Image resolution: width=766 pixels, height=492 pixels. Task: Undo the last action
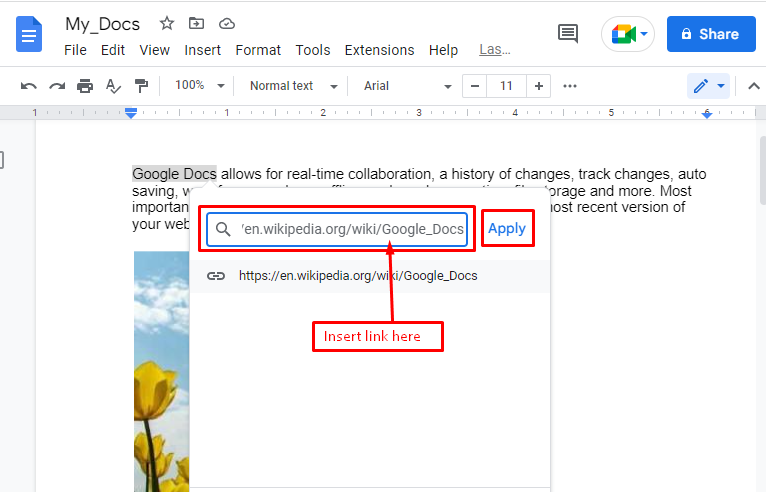(x=29, y=86)
